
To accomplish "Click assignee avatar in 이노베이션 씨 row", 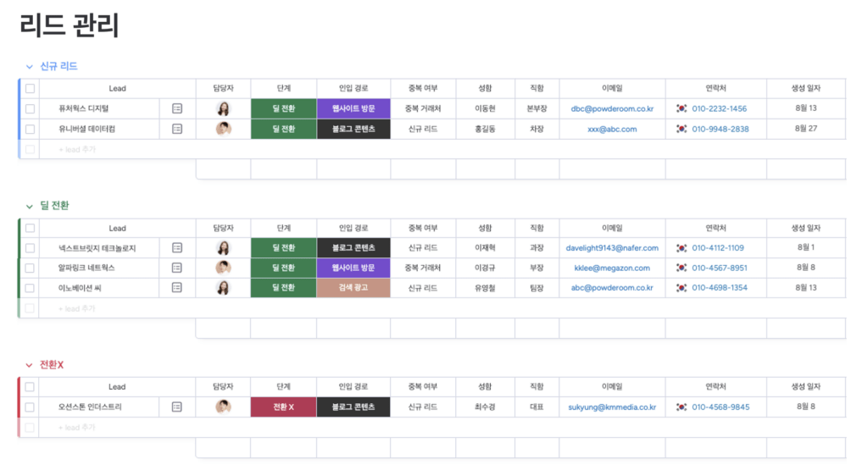I will click(x=223, y=287).
